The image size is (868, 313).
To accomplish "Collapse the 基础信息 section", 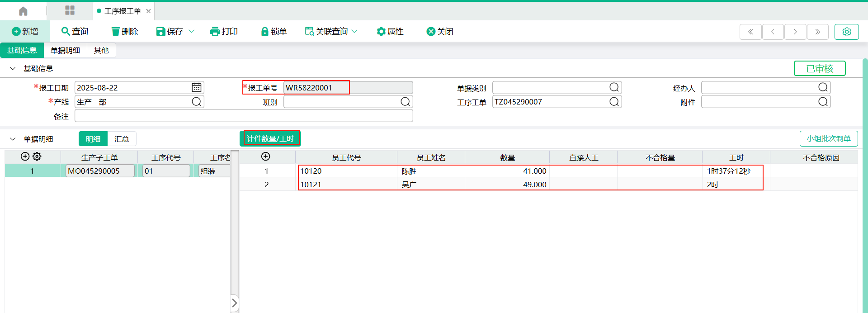I will click(13, 68).
